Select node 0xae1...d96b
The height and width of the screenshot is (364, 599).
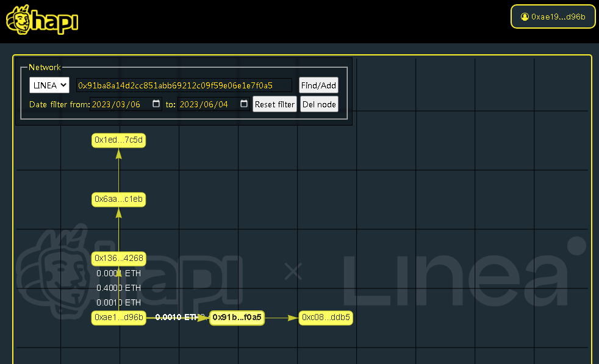coord(118,318)
